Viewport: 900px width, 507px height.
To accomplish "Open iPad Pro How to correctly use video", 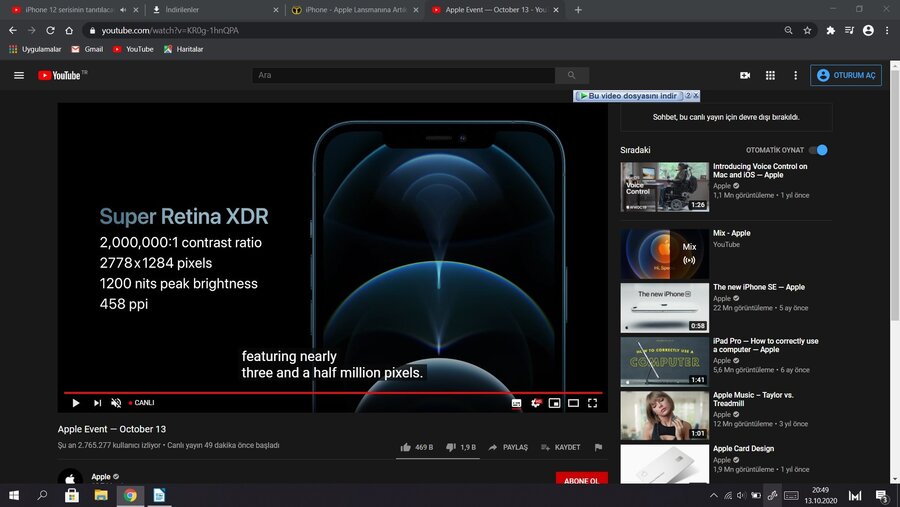I will tap(766, 345).
